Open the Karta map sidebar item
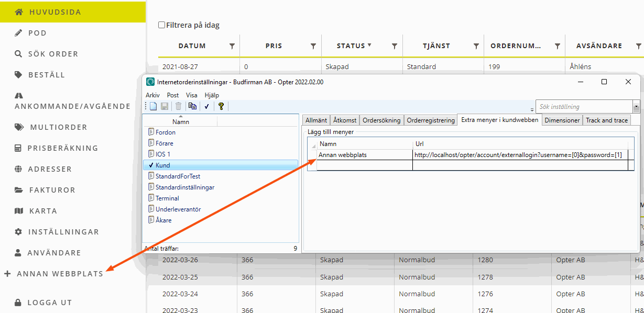Viewport: 644px width, 313px height. pos(43,211)
